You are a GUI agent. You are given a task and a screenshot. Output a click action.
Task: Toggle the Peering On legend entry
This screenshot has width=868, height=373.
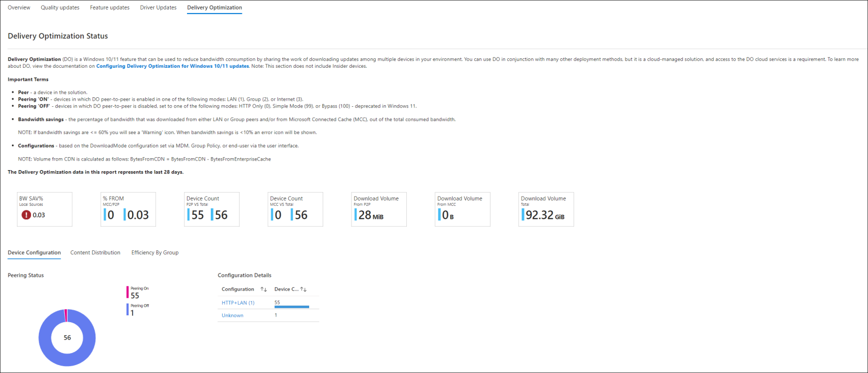(137, 292)
